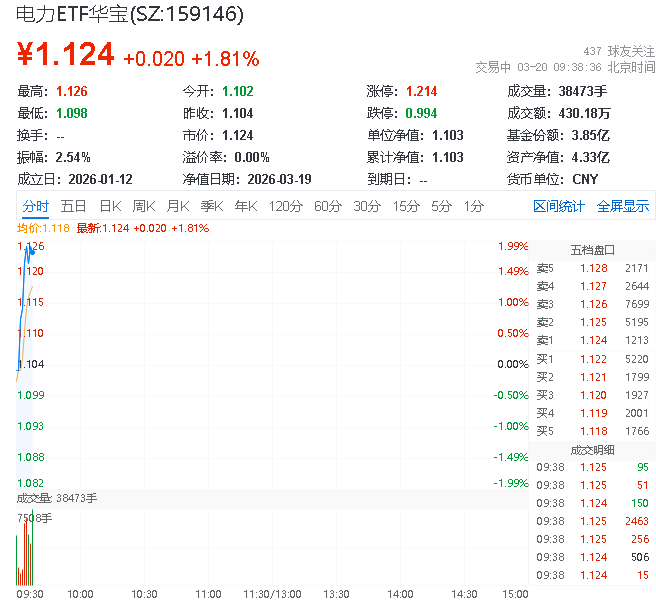Image resolution: width=656 pixels, height=613 pixels.
Task: Select the 卖5 row at 1.128
Action: 592,268
